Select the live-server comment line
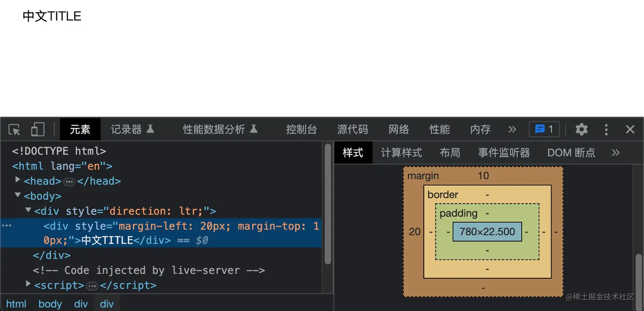The width and height of the screenshot is (644, 311). (149, 271)
